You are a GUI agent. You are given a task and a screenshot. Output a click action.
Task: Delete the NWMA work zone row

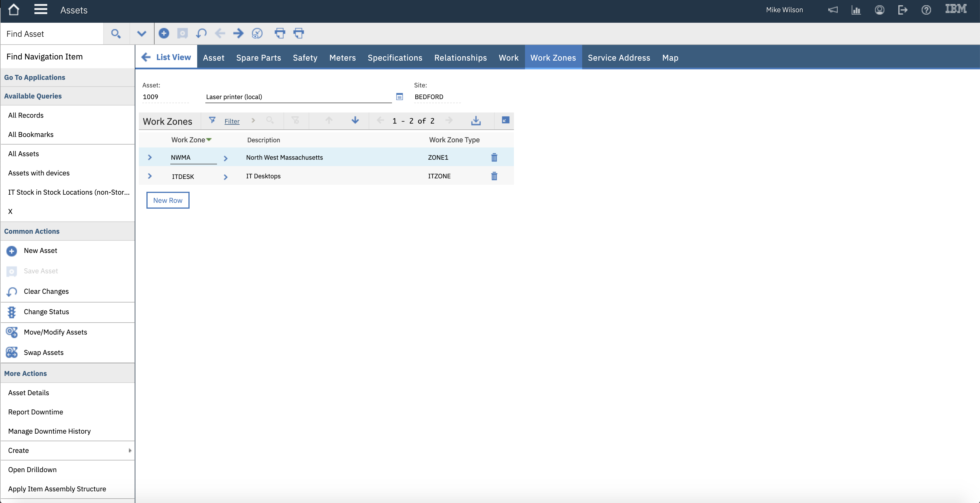494,157
